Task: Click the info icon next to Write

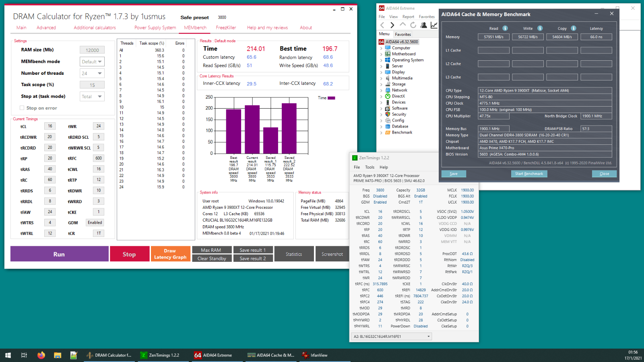Action: (x=540, y=28)
